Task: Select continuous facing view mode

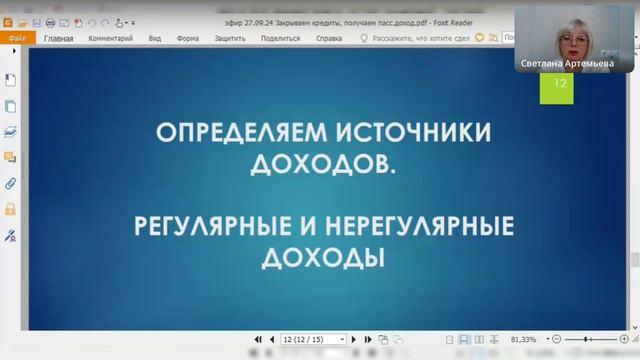Action: tap(494, 340)
